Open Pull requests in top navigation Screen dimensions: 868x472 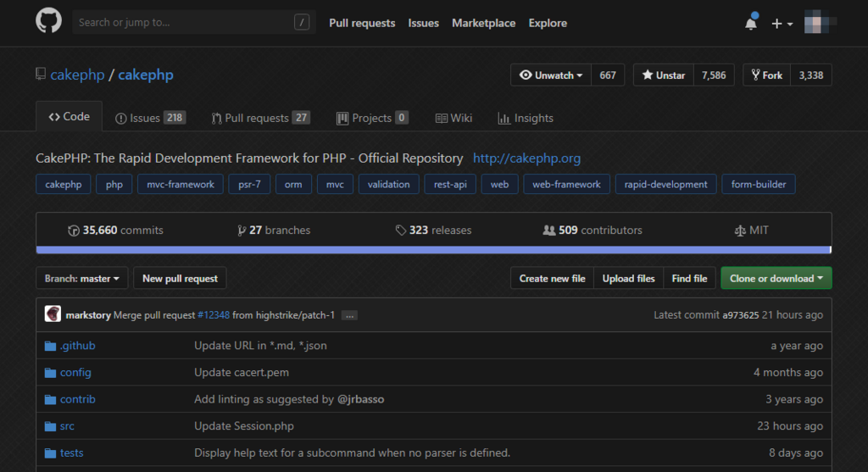point(362,23)
